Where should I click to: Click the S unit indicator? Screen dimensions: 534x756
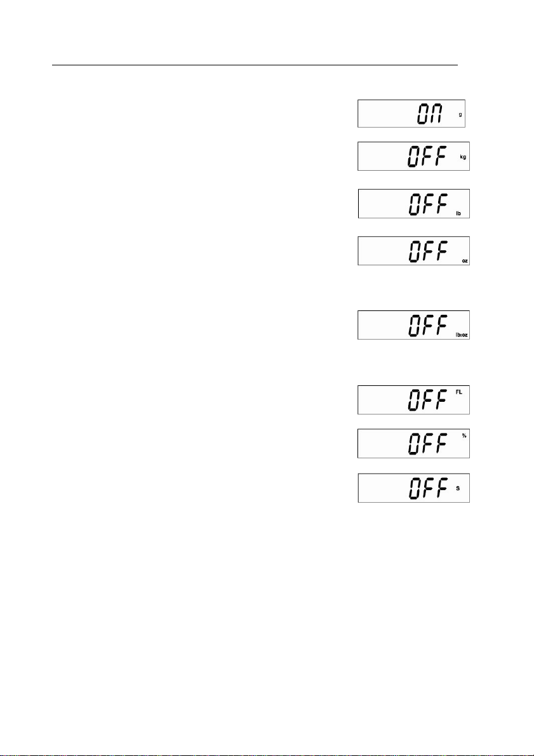click(x=458, y=488)
